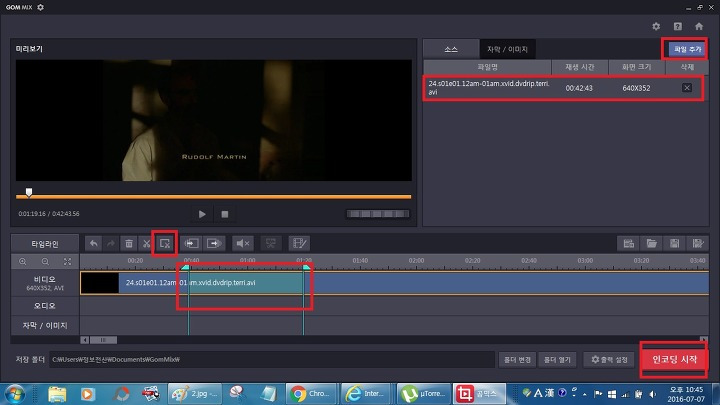Open settings gear at the top right
The image size is (720, 405).
(x=656, y=27)
